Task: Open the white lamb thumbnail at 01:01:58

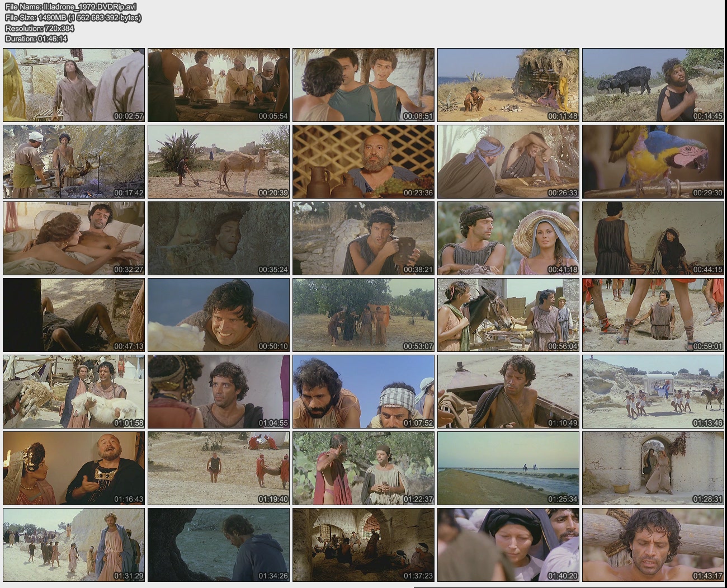Action: [73, 392]
